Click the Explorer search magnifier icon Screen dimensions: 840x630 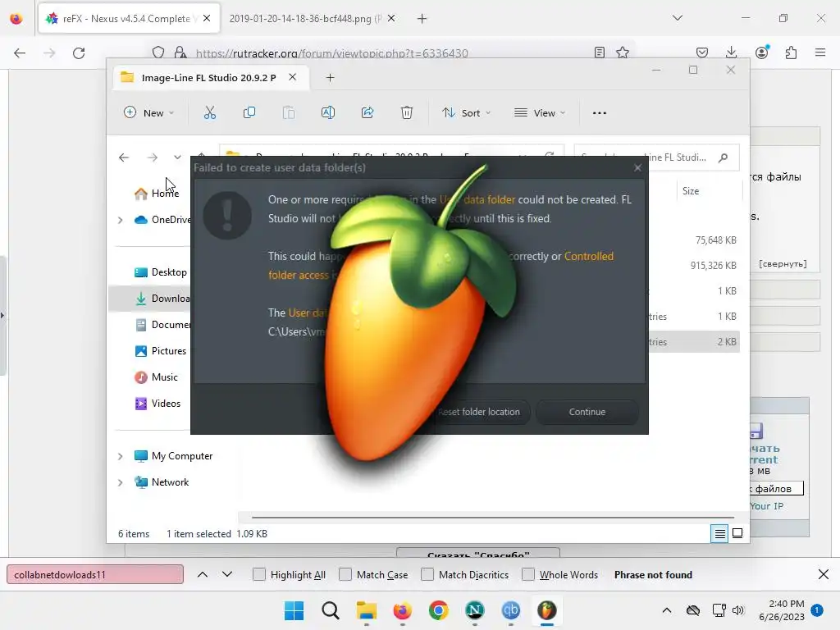pos(724,157)
